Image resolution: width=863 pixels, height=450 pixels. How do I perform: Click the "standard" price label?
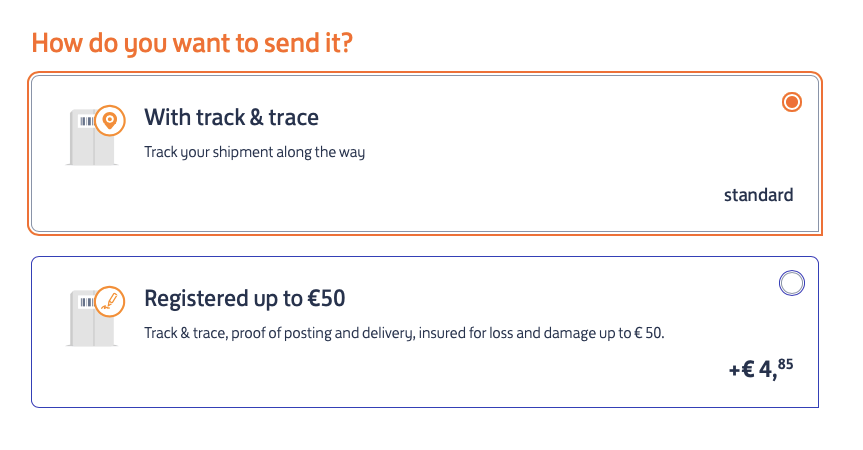tap(758, 195)
